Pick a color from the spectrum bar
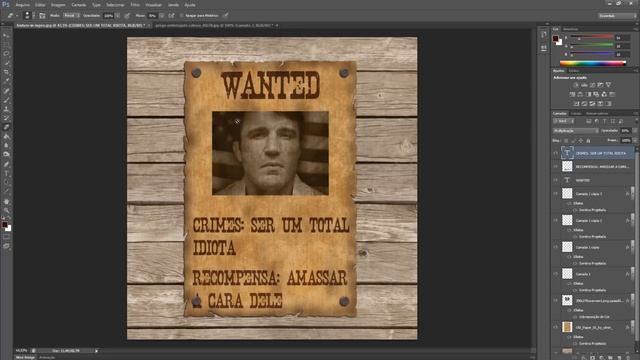The width and height of the screenshot is (640, 360). [x=593, y=63]
